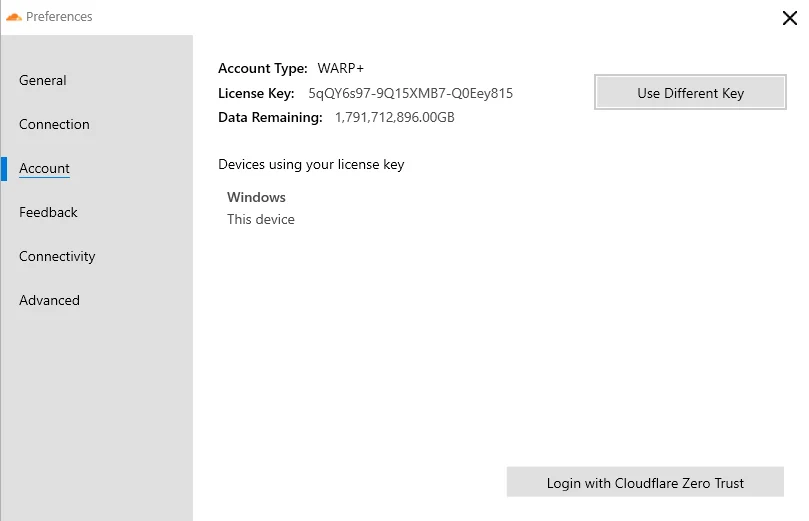The width and height of the screenshot is (809, 521).
Task: Click the Preferences window title text
Action: point(59,17)
